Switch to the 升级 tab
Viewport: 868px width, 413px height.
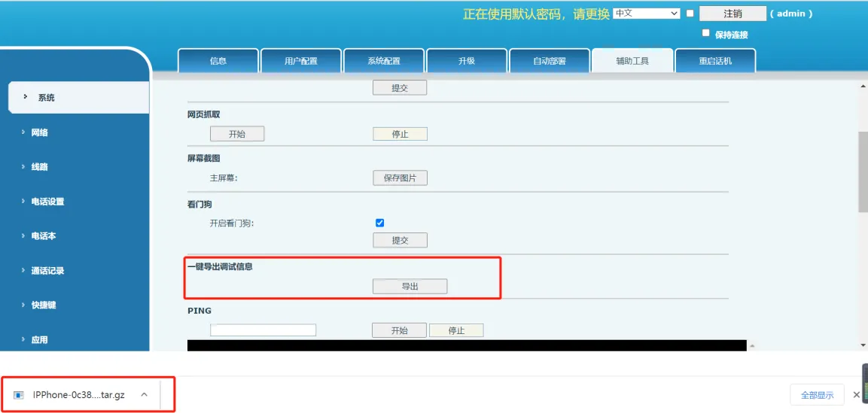click(467, 61)
